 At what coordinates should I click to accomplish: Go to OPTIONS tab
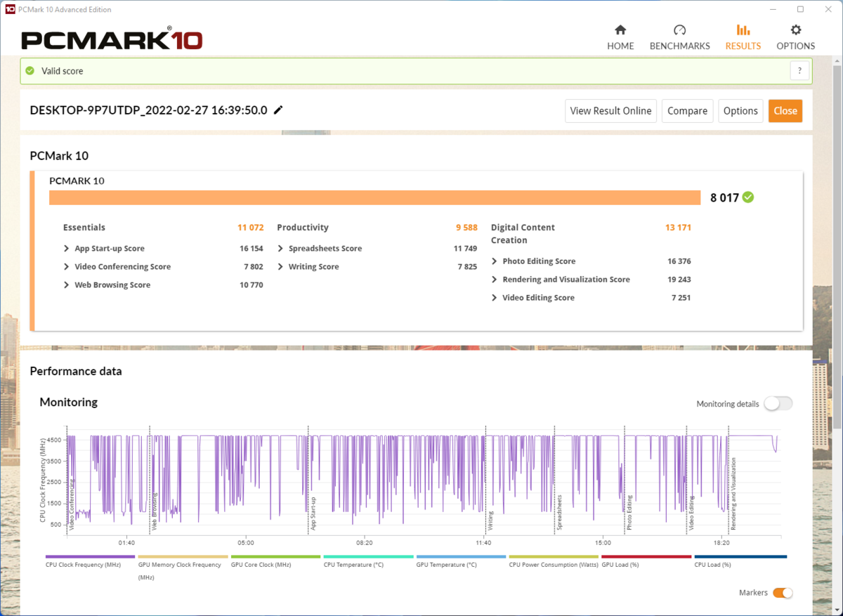(x=795, y=38)
